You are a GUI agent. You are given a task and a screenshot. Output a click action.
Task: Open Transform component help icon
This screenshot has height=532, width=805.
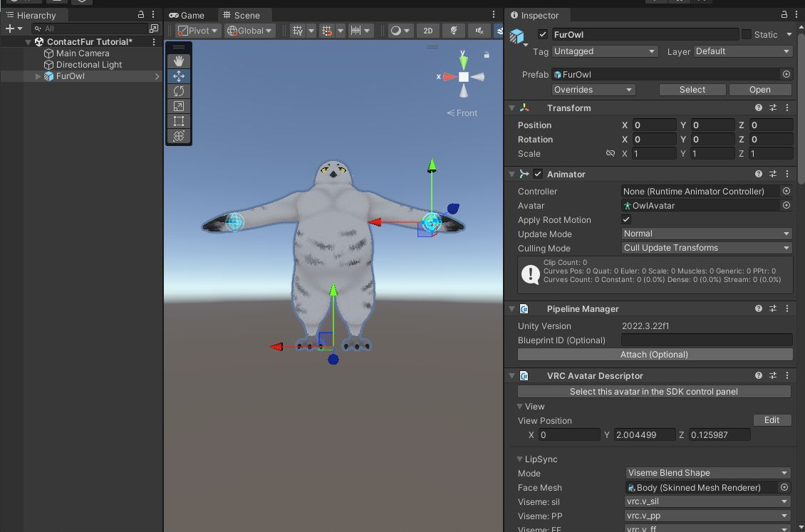(758, 108)
